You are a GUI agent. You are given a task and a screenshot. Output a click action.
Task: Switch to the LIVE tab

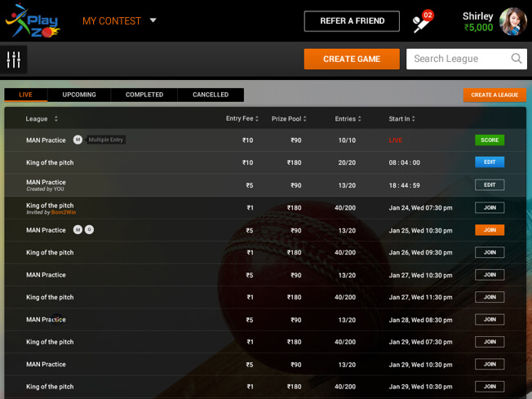point(26,95)
